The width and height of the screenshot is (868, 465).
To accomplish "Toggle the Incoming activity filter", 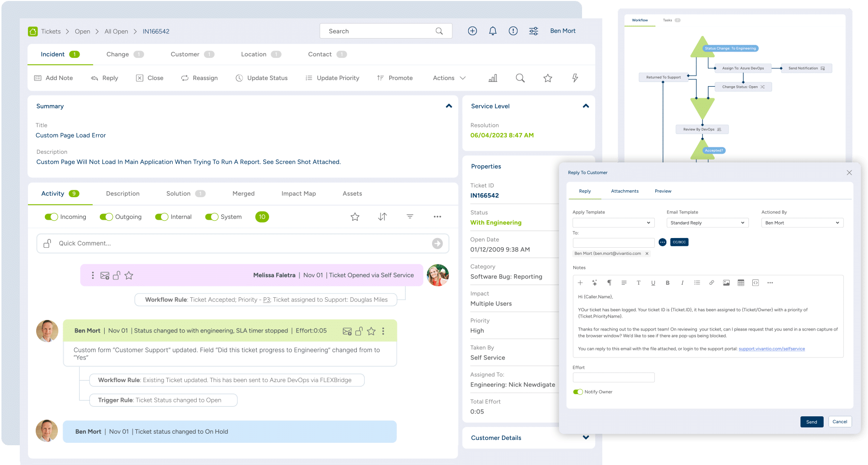I will tap(51, 217).
